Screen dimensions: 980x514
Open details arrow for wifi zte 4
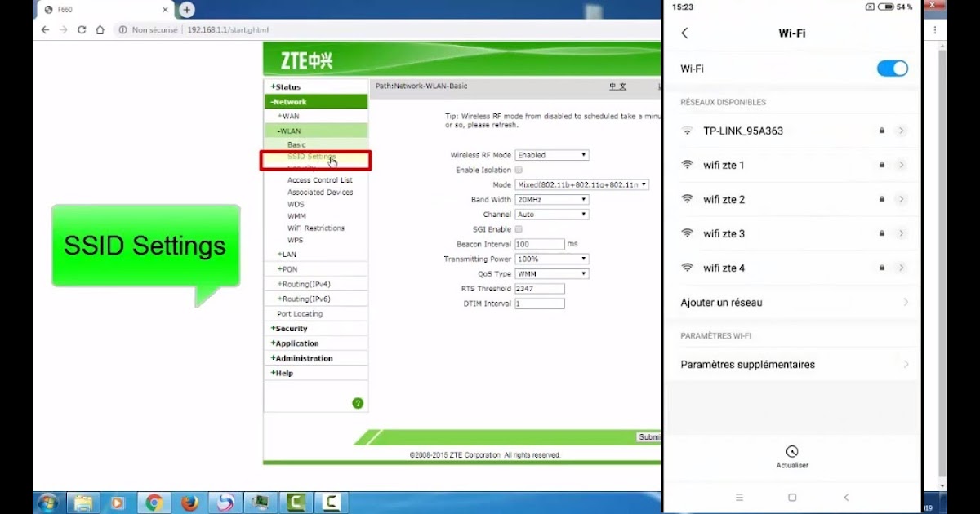(x=901, y=268)
